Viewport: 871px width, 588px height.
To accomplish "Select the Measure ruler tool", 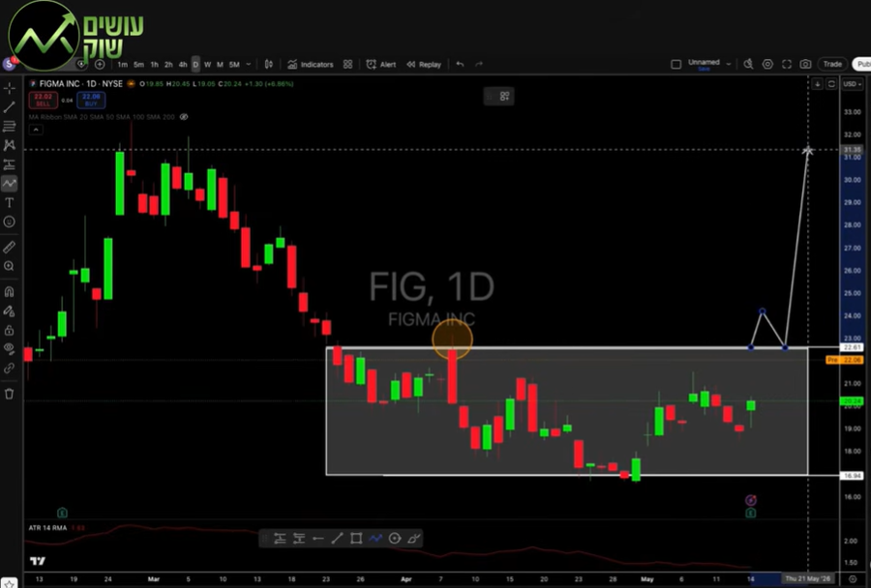I will pyautogui.click(x=10, y=247).
